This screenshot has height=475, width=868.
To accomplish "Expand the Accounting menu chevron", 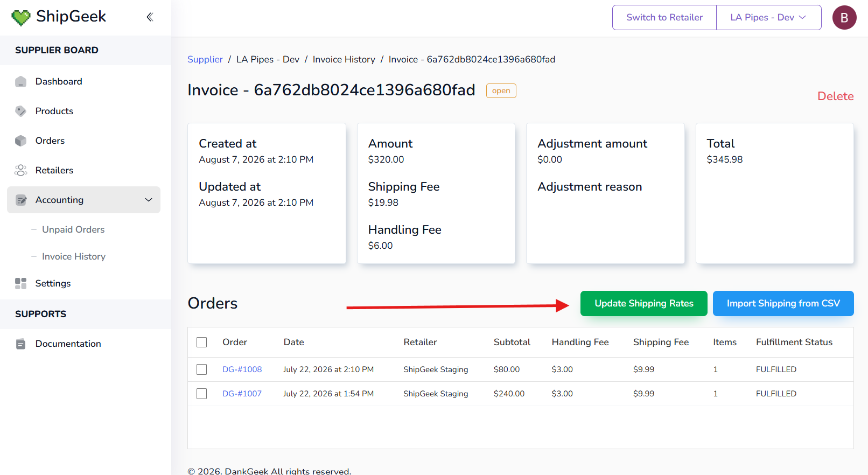I will pyautogui.click(x=149, y=200).
